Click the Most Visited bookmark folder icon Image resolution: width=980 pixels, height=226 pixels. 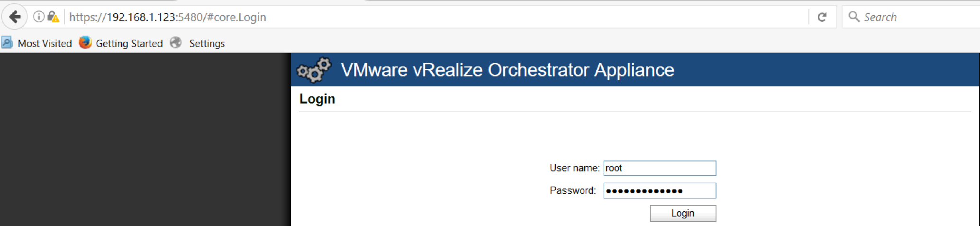(x=7, y=43)
